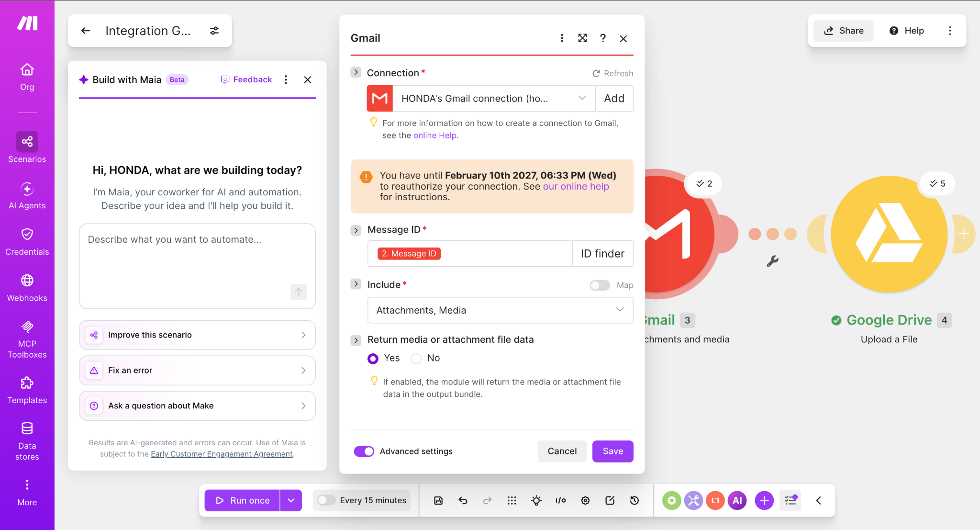Choose Fix an error suggestion
This screenshot has width=980, height=530.
[x=197, y=370]
